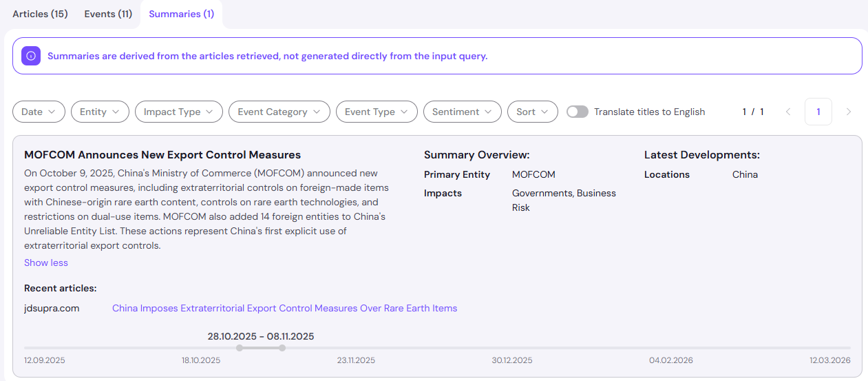Switch to the Articles (15) tab
The image size is (868, 381).
pos(40,14)
